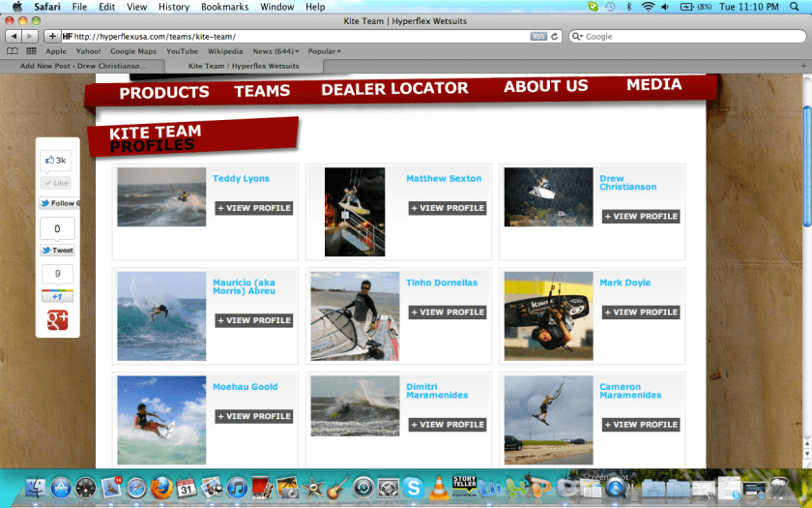
Task: Click the reload page icon in address bar
Action: click(x=555, y=36)
